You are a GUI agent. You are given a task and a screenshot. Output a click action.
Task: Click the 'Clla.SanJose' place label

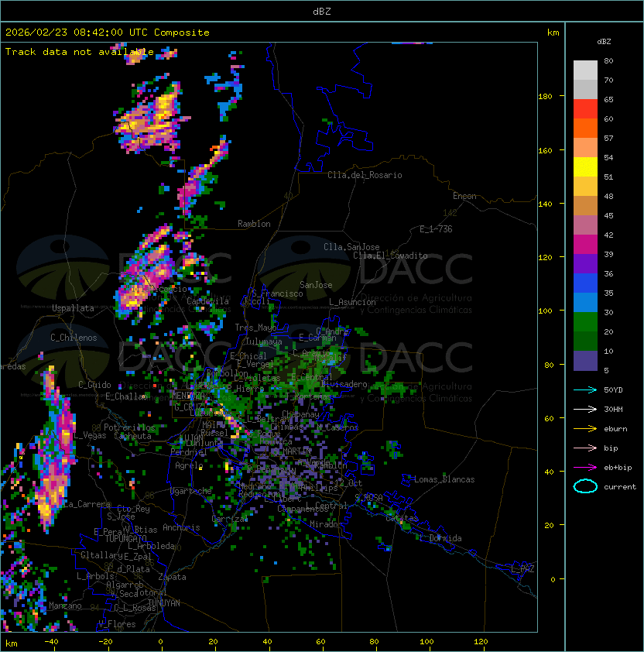(351, 247)
